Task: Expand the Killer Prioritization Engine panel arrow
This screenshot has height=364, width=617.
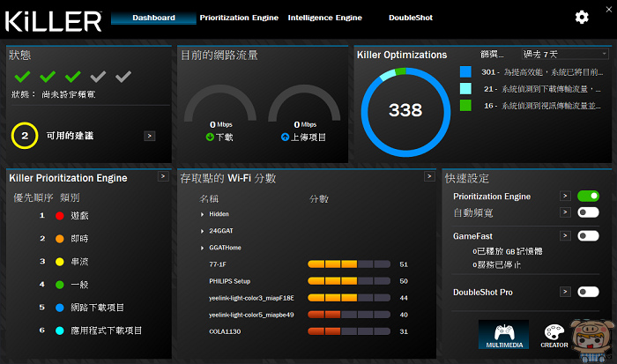Action: point(163,177)
